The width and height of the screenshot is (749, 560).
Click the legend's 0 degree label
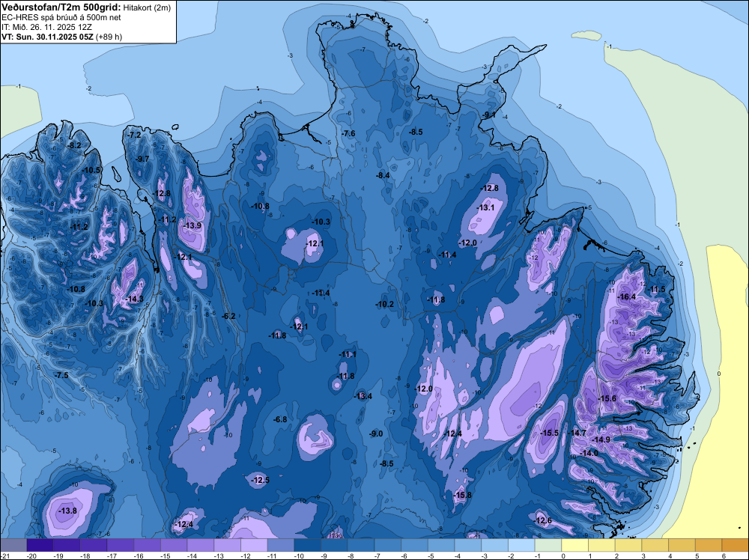(563, 556)
